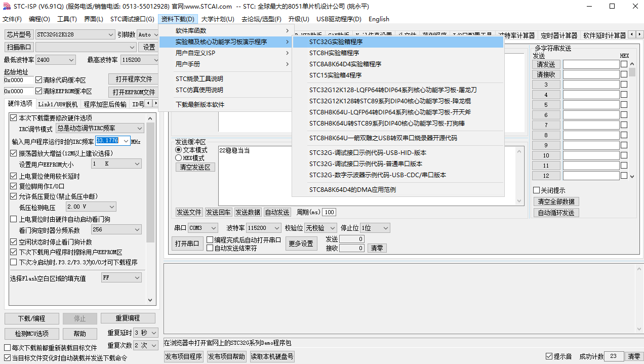Open 软件库函数 submenu

click(x=225, y=30)
